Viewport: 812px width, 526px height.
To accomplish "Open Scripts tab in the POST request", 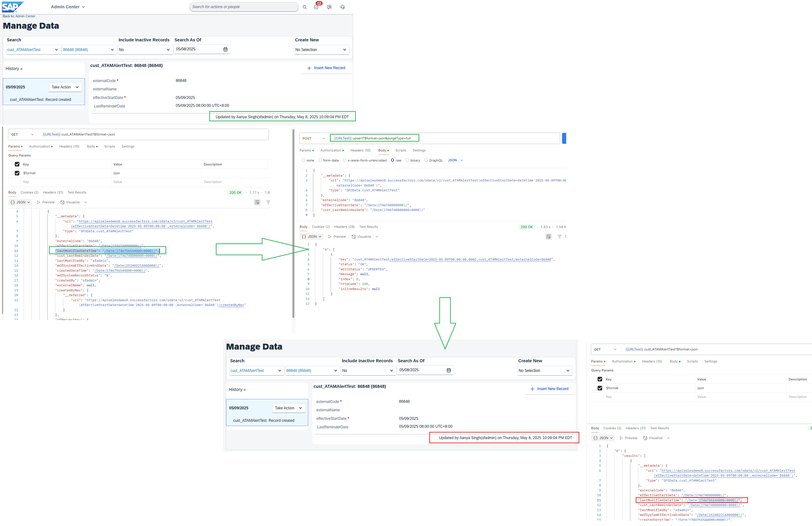I will pyautogui.click(x=401, y=151).
